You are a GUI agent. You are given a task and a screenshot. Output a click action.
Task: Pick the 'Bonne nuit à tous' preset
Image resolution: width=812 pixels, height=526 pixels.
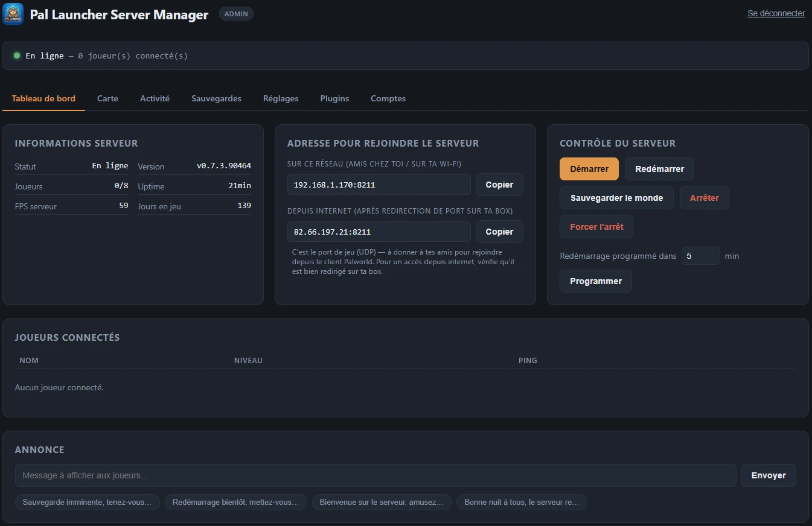click(522, 502)
